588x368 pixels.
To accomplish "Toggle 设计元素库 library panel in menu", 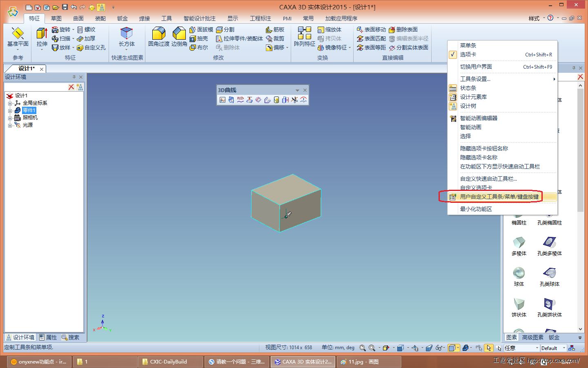I will [502, 97].
